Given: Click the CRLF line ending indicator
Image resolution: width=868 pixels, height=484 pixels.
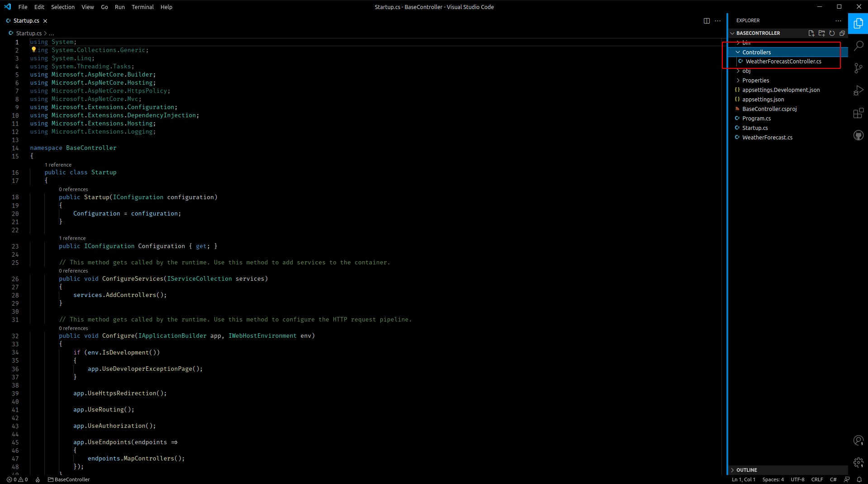Looking at the screenshot, I should (x=817, y=479).
